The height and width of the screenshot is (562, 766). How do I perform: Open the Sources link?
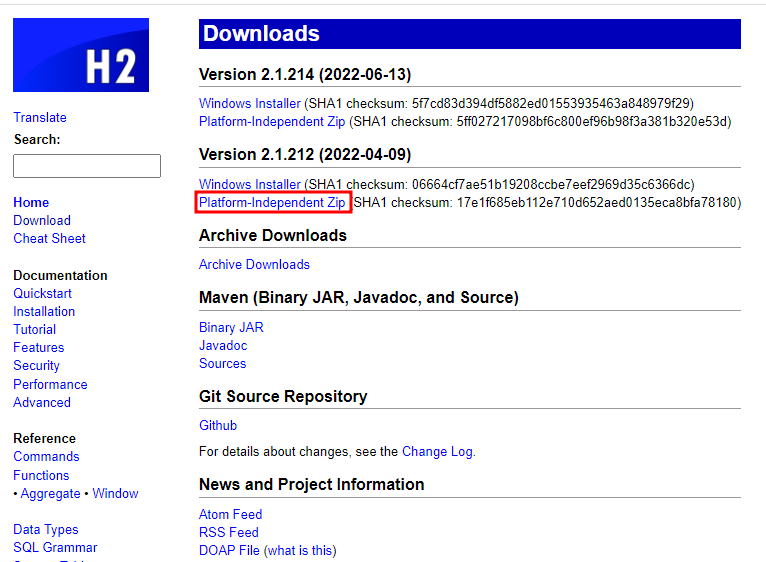click(x=223, y=364)
